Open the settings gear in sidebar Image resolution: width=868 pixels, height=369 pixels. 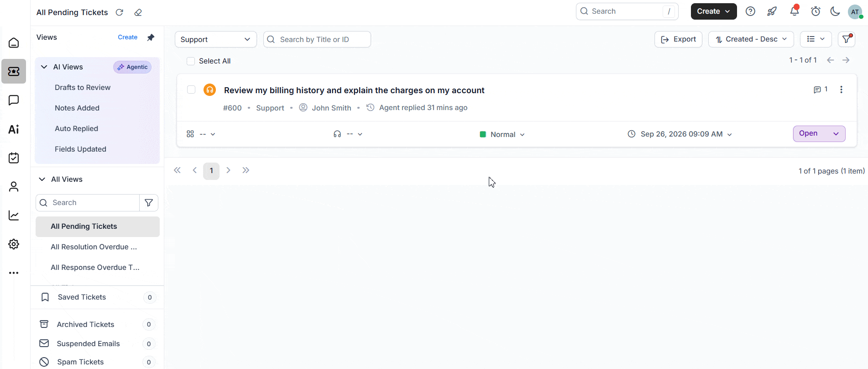[x=14, y=244]
